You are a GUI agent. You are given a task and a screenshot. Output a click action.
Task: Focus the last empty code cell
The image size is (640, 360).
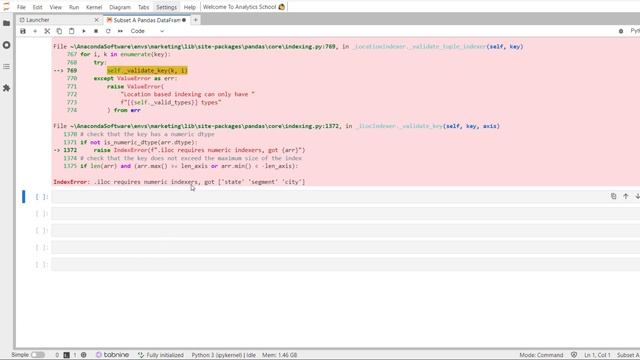(x=345, y=264)
